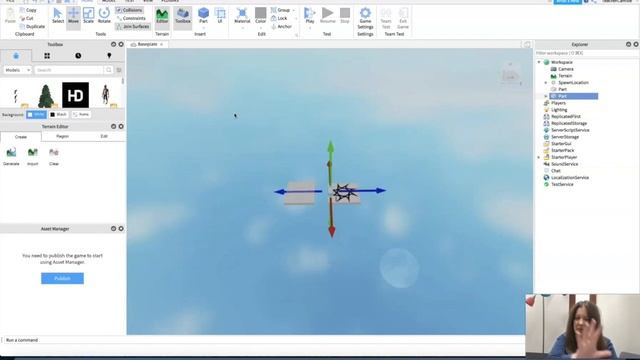
Task: Switch to the Terrain Editor Region tab
Action: click(x=62, y=136)
